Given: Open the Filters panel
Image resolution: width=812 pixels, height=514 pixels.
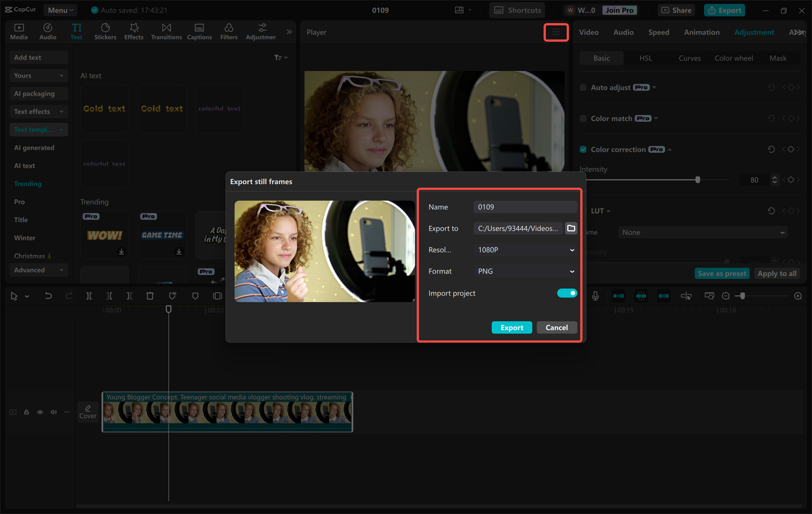Looking at the screenshot, I should pos(228,30).
